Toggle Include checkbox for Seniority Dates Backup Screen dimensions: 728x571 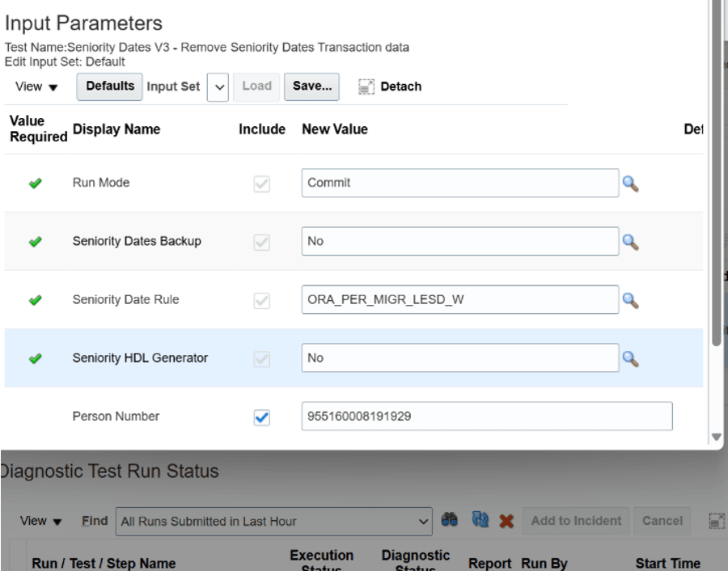pyautogui.click(x=262, y=242)
